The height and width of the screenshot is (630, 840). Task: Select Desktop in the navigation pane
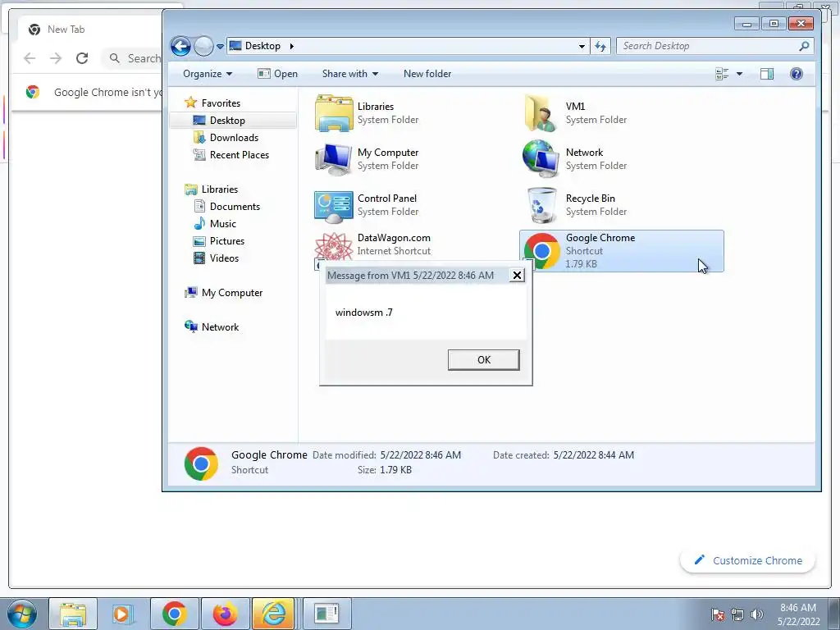tap(233, 121)
